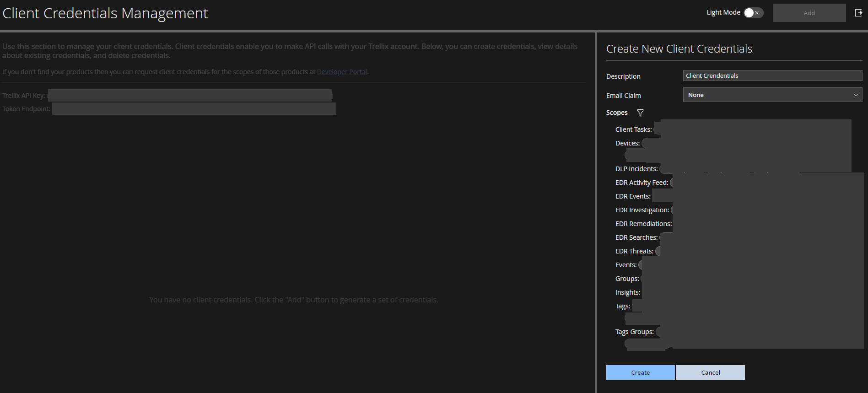Toggle the Light Mode switch
Image resolution: width=868 pixels, height=393 pixels.
[x=754, y=13]
